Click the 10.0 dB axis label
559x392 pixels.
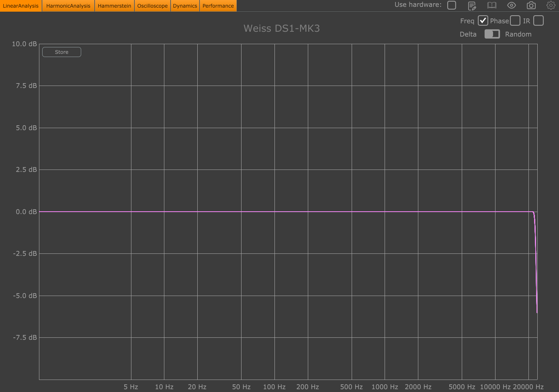(x=25, y=44)
